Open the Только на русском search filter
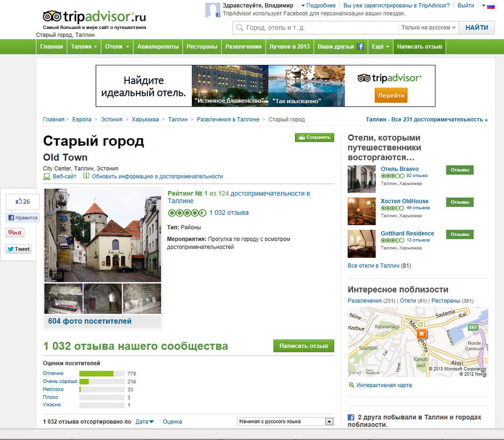504x440 pixels. click(428, 27)
